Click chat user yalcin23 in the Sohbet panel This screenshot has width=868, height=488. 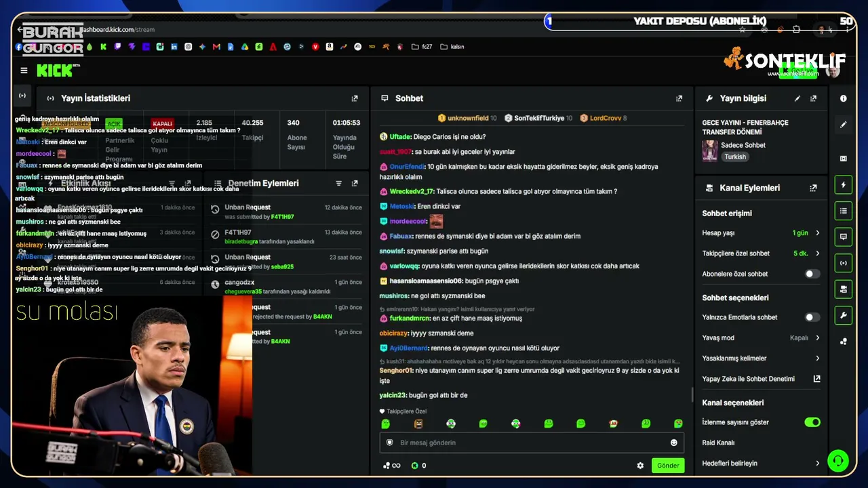pos(393,395)
